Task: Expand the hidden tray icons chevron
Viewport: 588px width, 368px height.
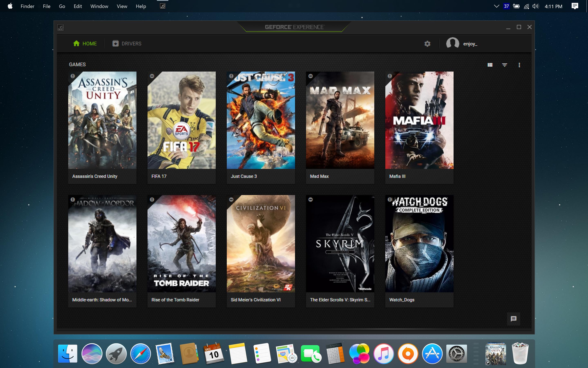Action: click(x=496, y=6)
